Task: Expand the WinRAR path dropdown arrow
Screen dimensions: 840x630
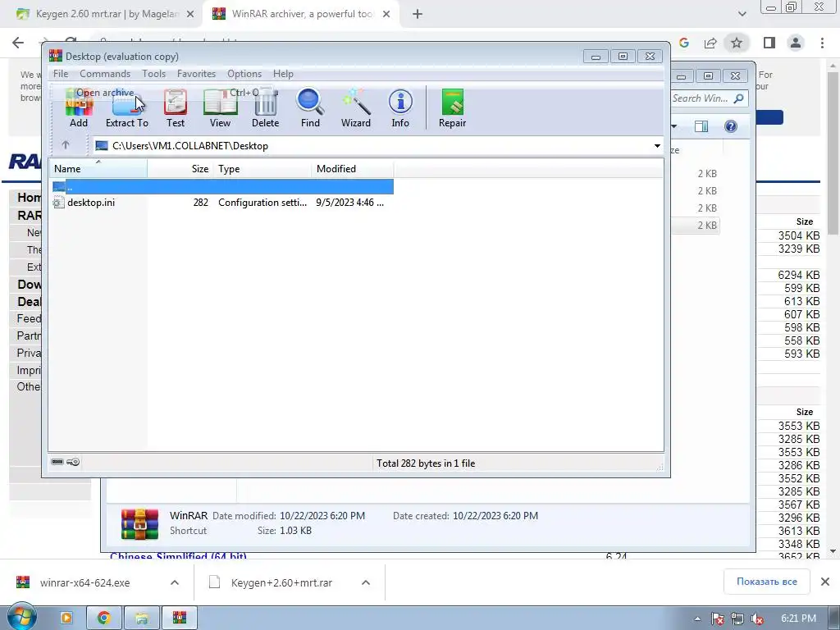Action: pyautogui.click(x=657, y=146)
